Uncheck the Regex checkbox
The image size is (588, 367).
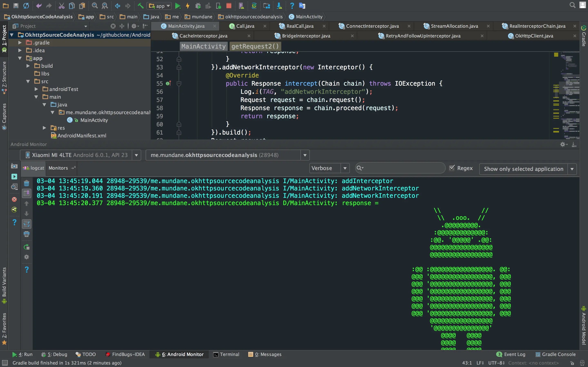coord(452,168)
